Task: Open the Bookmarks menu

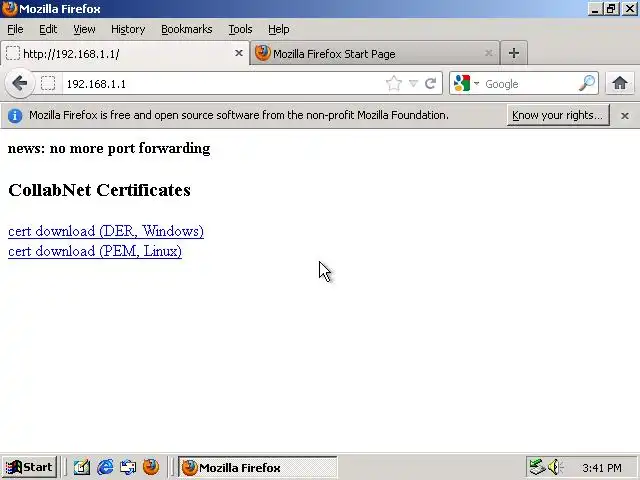Action: pos(187,29)
